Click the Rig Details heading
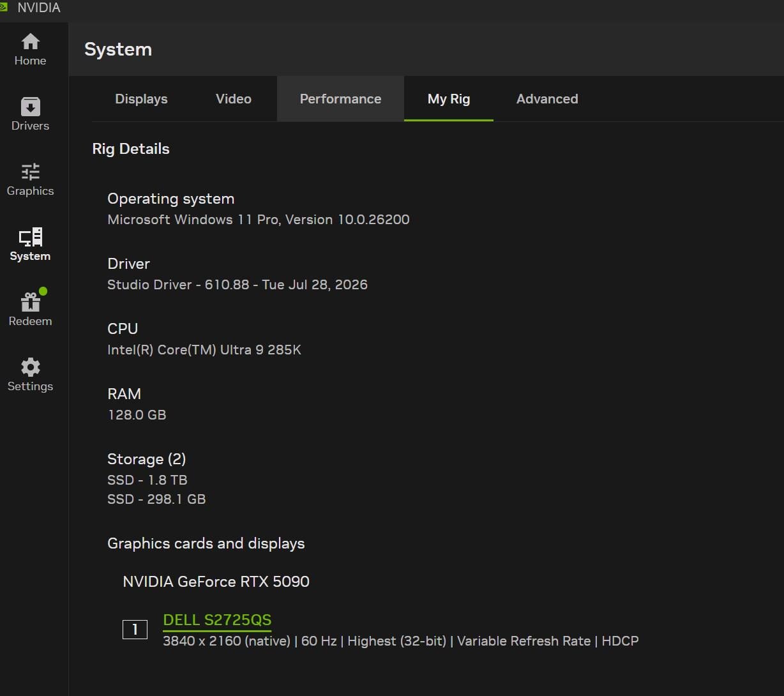Viewport: 784px width, 696px height. [x=131, y=149]
